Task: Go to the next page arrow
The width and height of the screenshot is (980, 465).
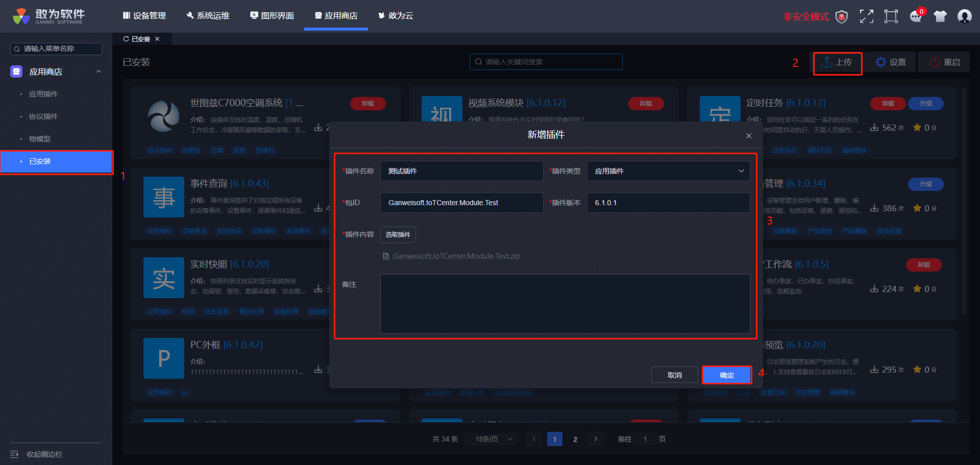Action: coord(595,439)
